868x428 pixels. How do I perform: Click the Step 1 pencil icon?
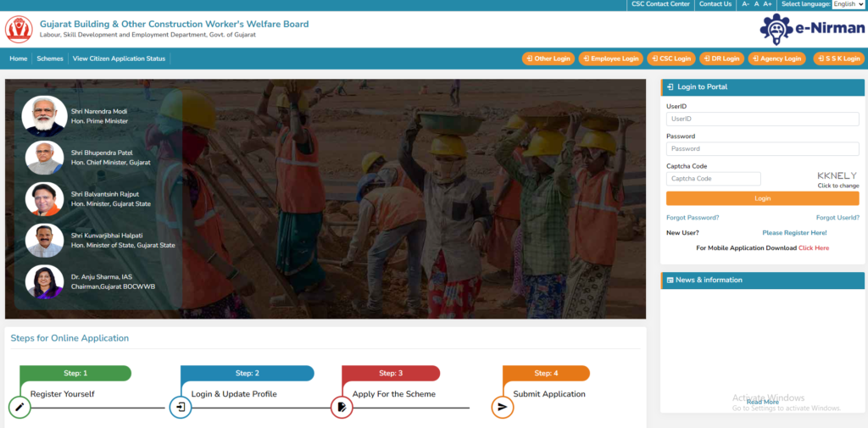coord(19,407)
